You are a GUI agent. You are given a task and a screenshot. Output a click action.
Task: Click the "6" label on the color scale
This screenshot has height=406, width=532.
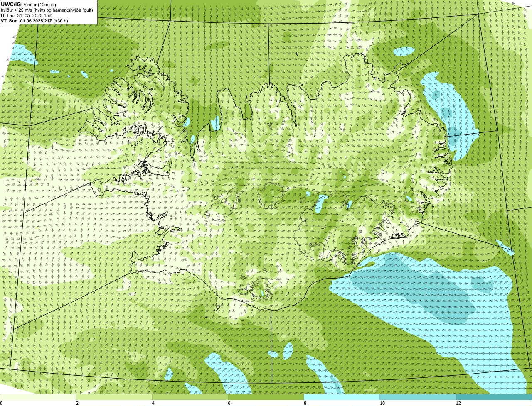229,403
